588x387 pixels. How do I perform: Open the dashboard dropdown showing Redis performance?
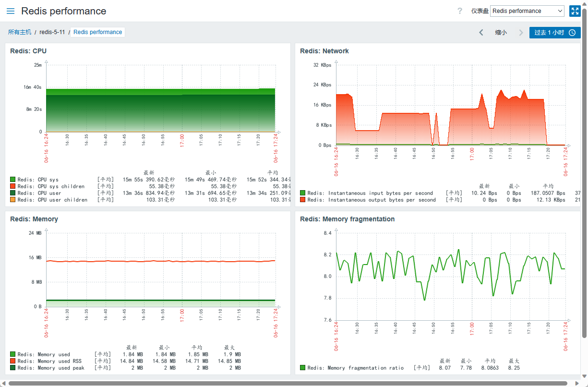(x=527, y=11)
